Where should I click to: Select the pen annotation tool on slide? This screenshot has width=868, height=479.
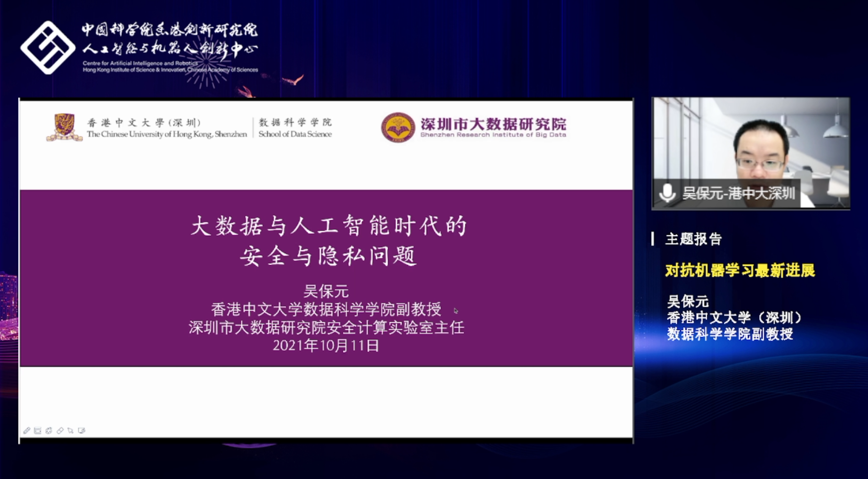(27, 430)
